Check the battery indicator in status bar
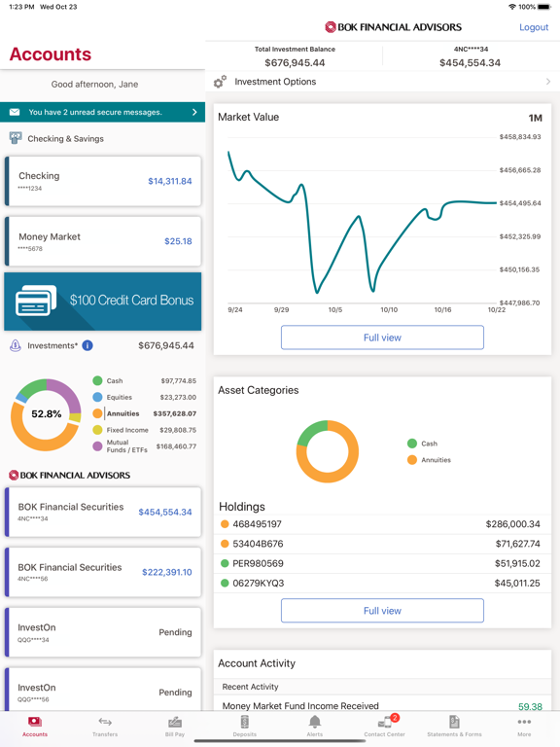Viewport: 560px width, 747px height. 544,7
